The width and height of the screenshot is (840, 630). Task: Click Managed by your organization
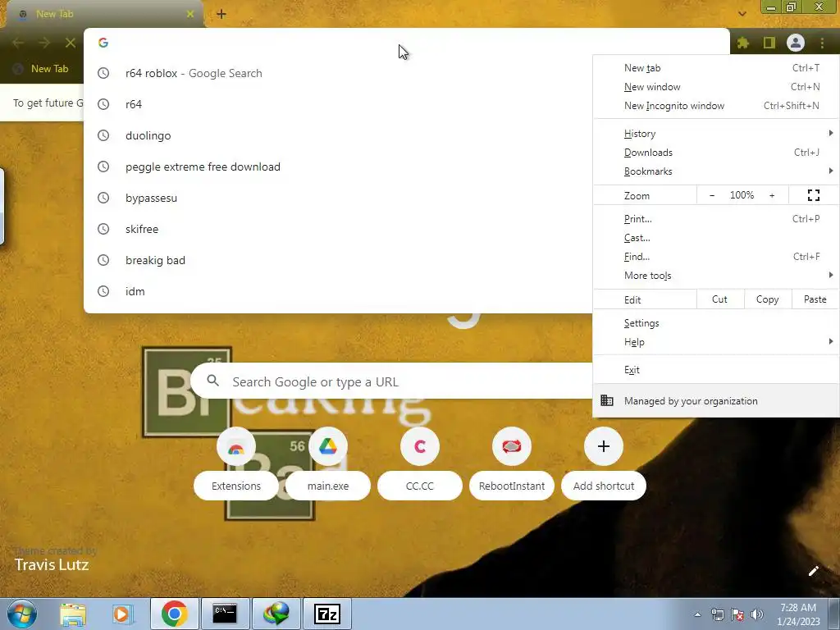pyautogui.click(x=715, y=400)
